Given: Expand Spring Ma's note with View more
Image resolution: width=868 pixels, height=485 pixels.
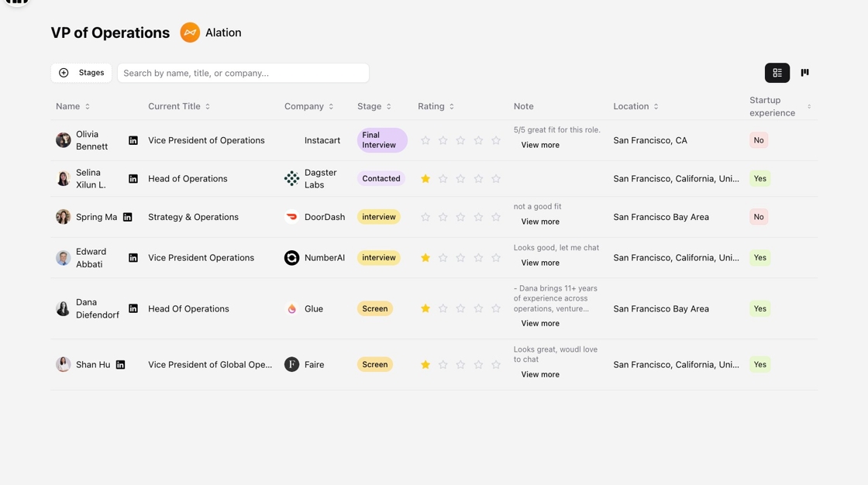Looking at the screenshot, I should 540,222.
